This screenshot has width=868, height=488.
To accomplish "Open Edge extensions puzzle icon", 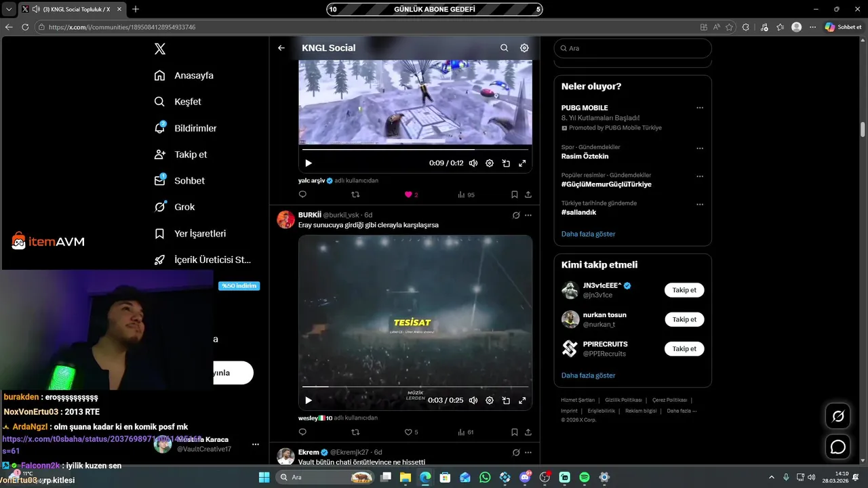I will [746, 27].
